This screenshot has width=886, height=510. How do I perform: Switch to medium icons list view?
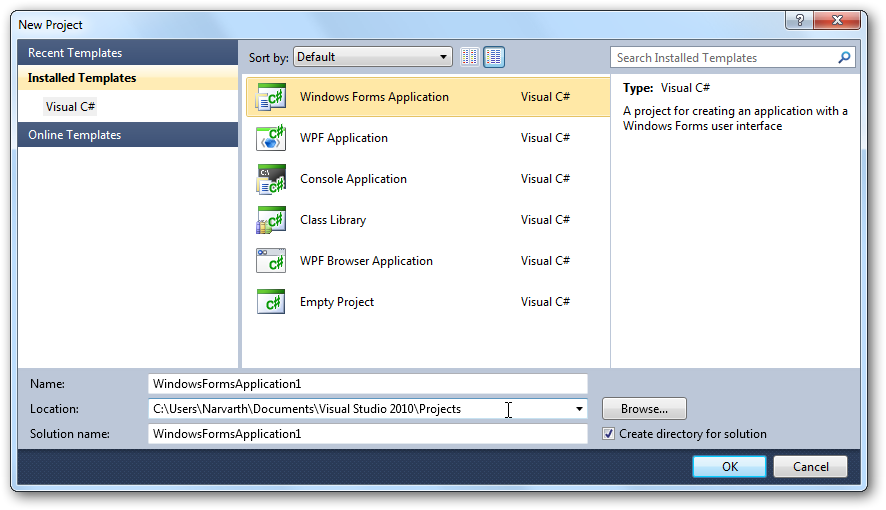(494, 57)
